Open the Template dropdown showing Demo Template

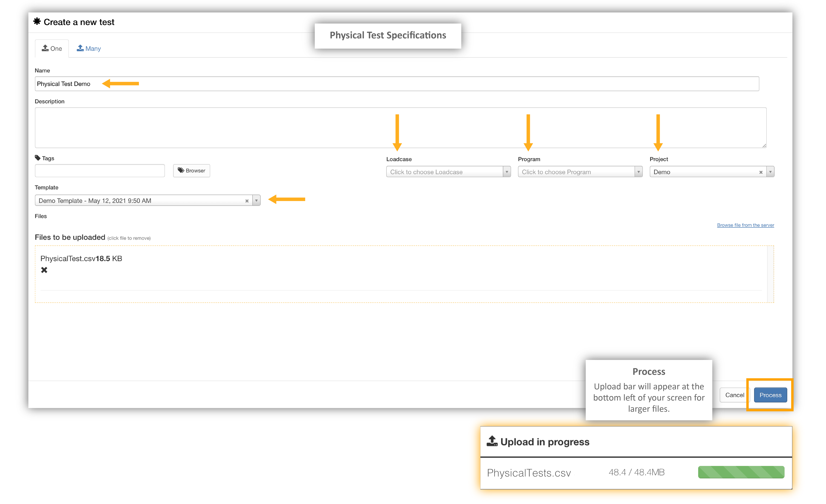tap(147, 201)
